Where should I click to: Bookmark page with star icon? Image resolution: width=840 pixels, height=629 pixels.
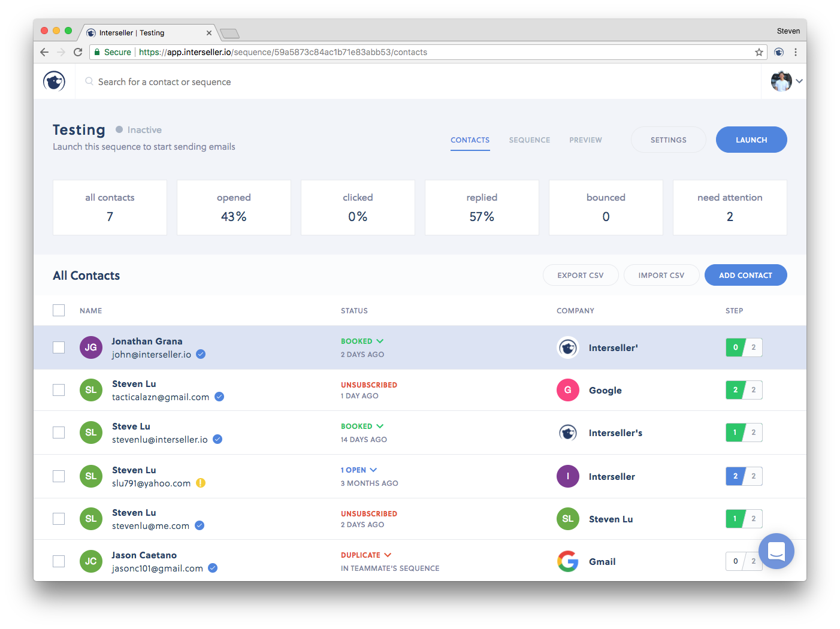[759, 52]
